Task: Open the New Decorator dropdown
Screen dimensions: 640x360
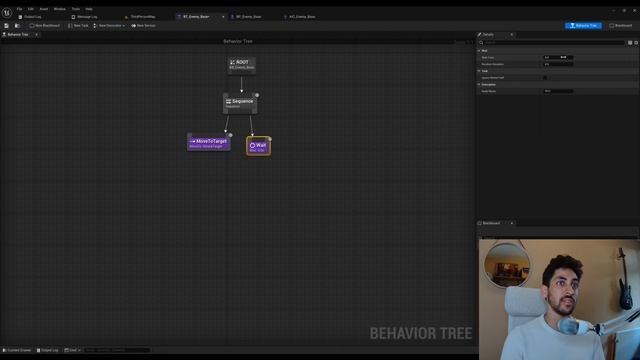Action: (x=109, y=26)
